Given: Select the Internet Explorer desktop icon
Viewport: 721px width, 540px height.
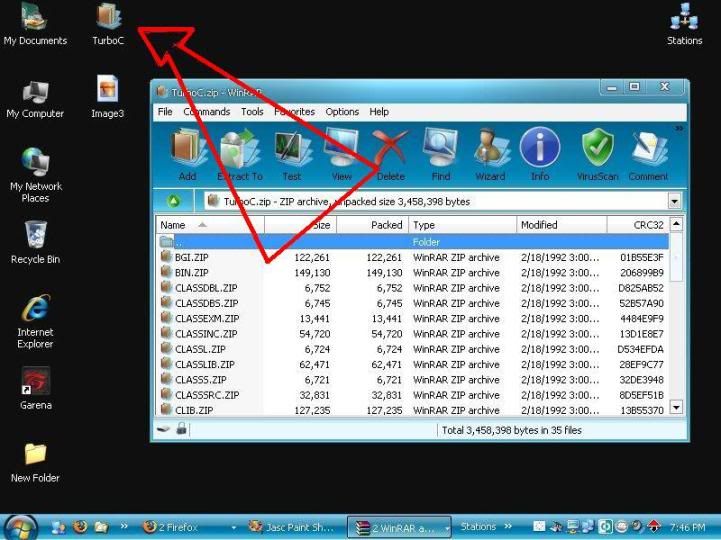Looking at the screenshot, I should pyautogui.click(x=35, y=321).
